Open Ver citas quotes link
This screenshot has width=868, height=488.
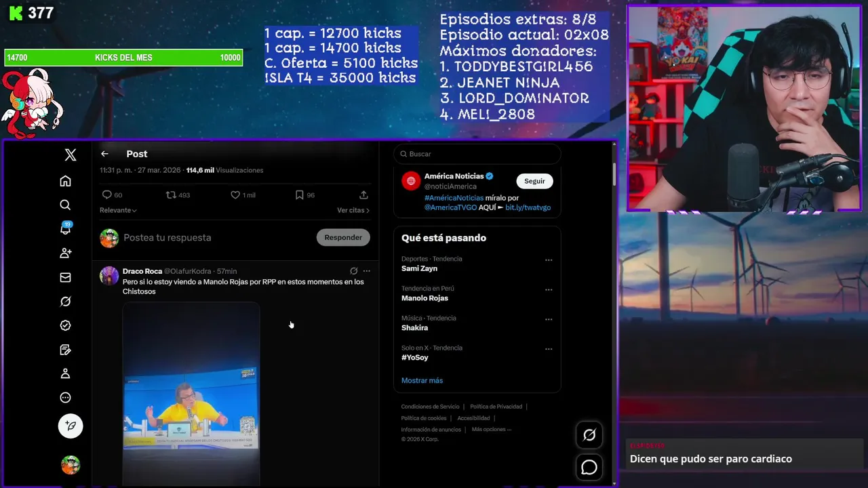[x=353, y=210]
